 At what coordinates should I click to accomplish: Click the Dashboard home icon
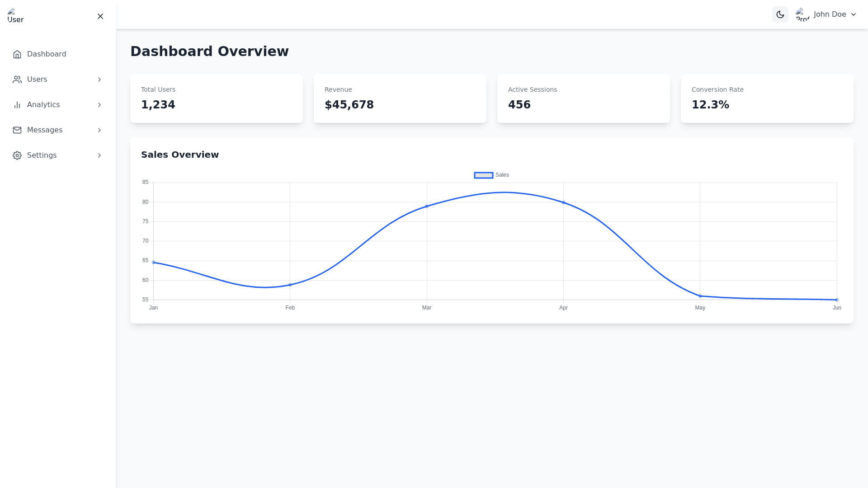(17, 54)
